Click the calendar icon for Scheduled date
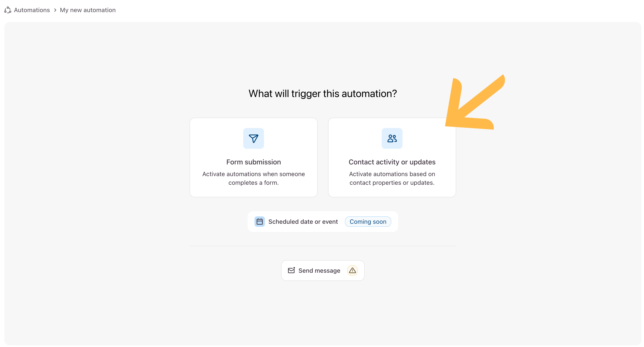Screen dimensions: 644x347 pyautogui.click(x=259, y=221)
